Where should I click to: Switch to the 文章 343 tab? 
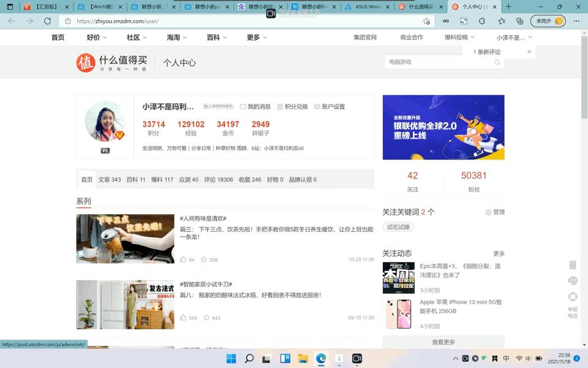point(110,180)
